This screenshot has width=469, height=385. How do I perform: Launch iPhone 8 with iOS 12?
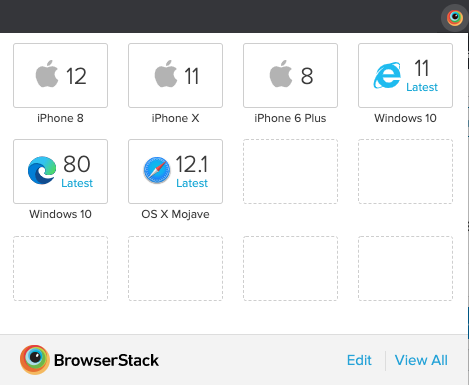60,75
